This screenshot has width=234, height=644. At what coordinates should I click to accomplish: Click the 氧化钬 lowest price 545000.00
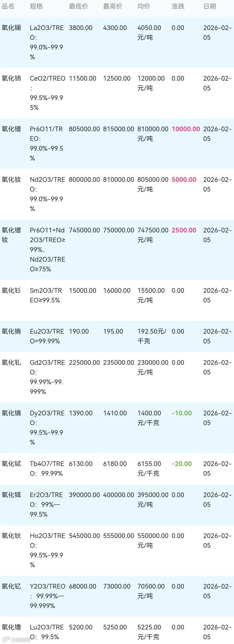point(84,535)
